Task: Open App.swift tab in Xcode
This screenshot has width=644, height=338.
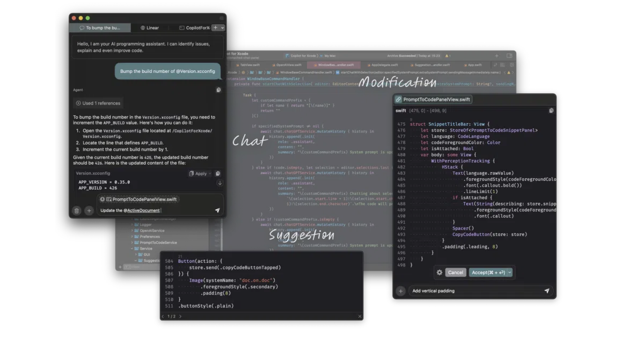Action: [x=472, y=64]
